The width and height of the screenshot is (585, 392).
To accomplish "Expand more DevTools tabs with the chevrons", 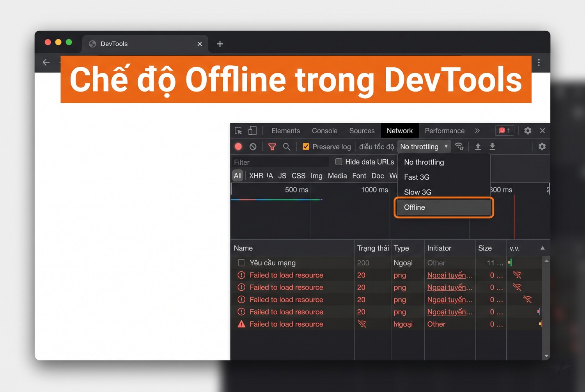I will [477, 131].
